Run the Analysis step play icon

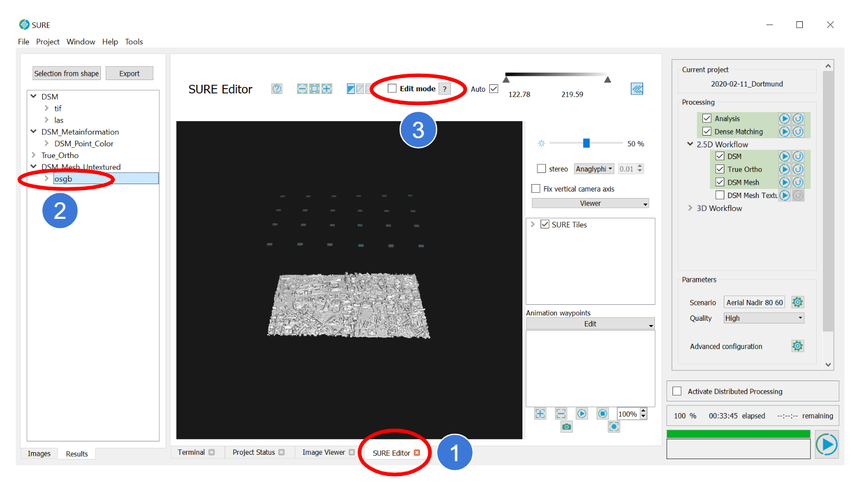point(784,118)
